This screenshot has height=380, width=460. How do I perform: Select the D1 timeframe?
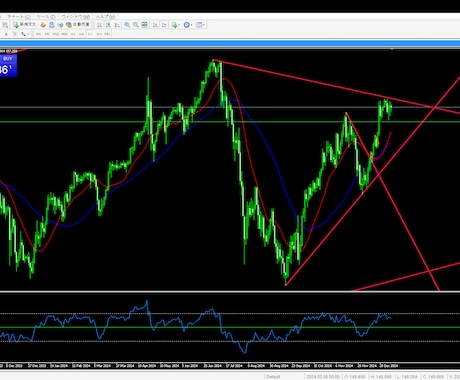pyautogui.click(x=90, y=34)
